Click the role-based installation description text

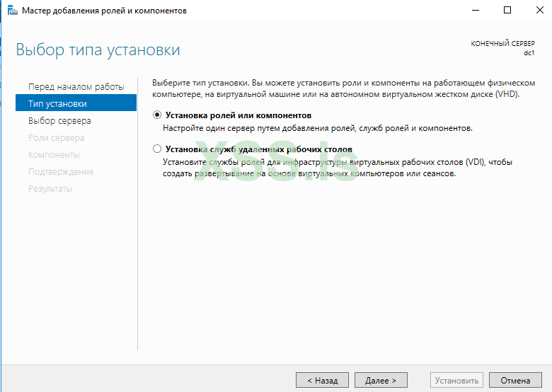[318, 128]
